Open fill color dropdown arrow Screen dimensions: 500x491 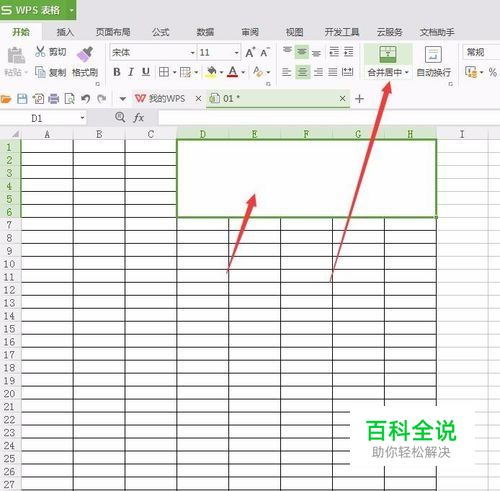point(221,72)
